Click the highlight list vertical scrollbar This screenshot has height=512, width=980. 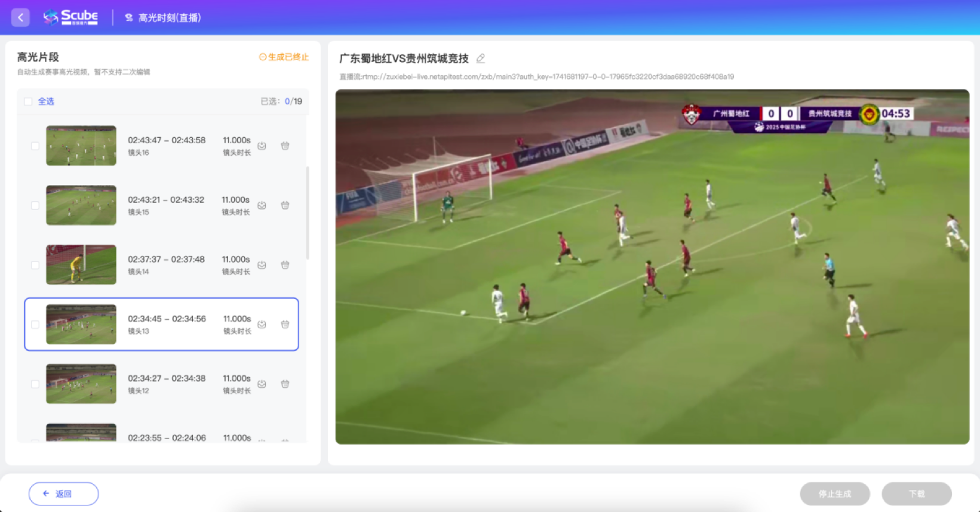pyautogui.click(x=308, y=212)
